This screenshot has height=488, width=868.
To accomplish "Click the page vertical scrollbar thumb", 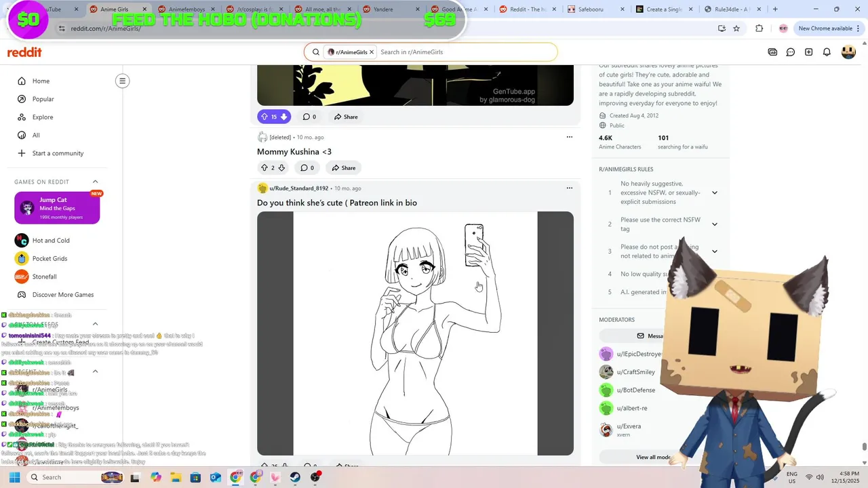I will pos(864,447).
